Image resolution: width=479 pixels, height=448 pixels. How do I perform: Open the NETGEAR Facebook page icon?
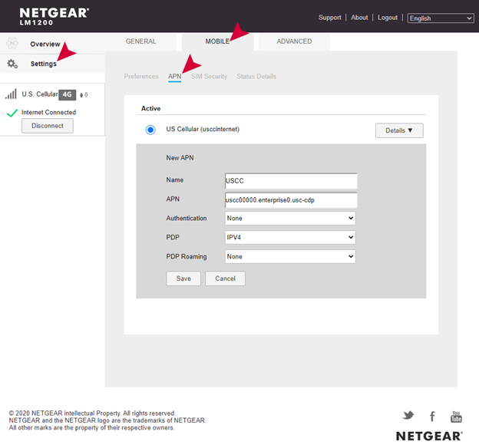point(432,417)
